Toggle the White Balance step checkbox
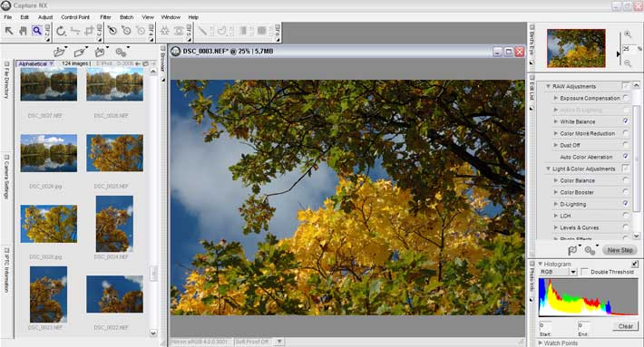 (x=626, y=121)
